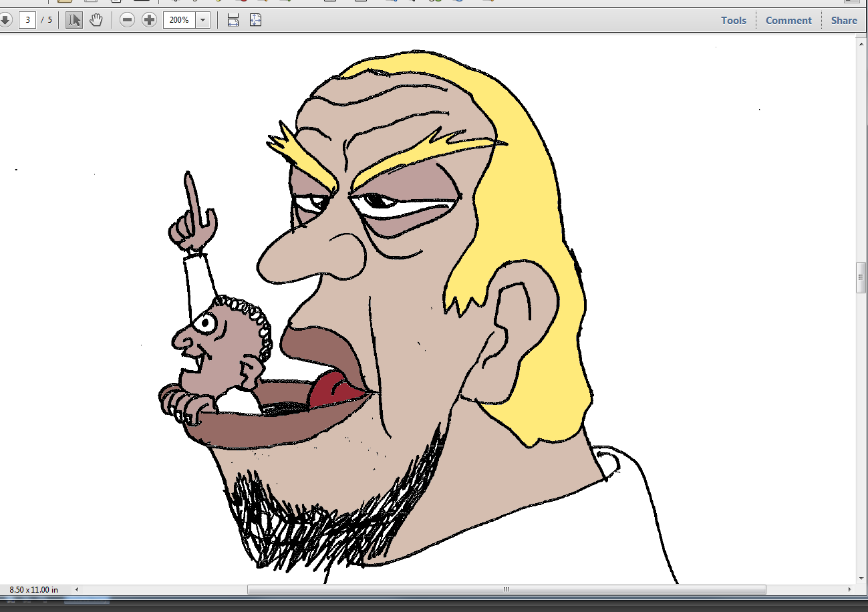Click the horizontal scrollbar thumb
Viewport: 868px width, 612px height.
point(507,590)
